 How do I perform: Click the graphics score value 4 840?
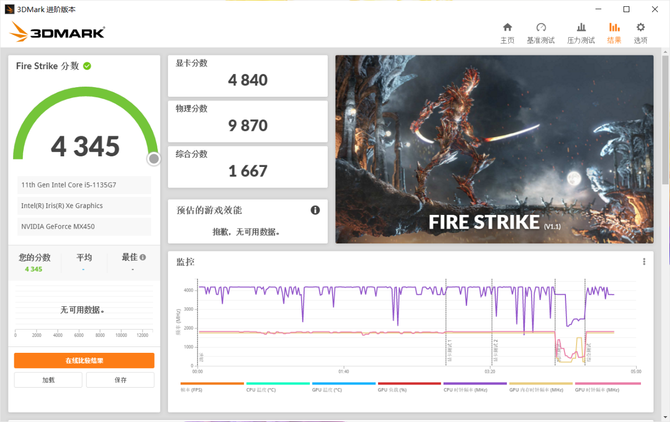[248, 80]
